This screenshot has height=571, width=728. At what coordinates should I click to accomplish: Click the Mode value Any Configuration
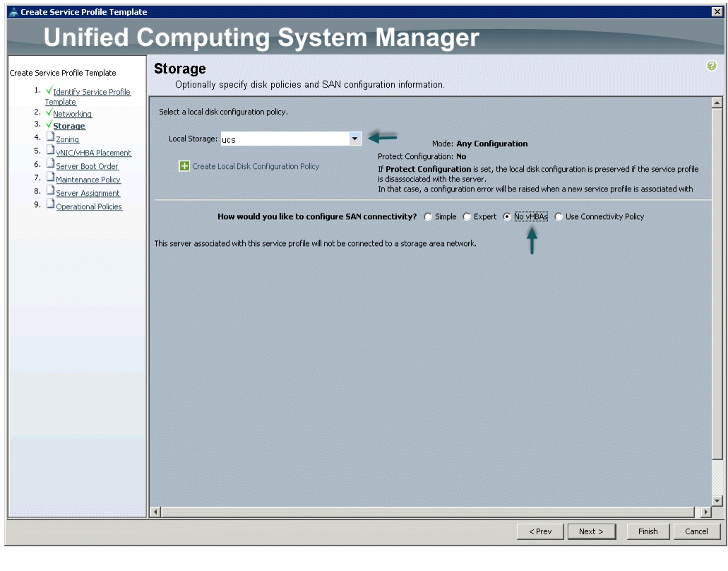(492, 143)
